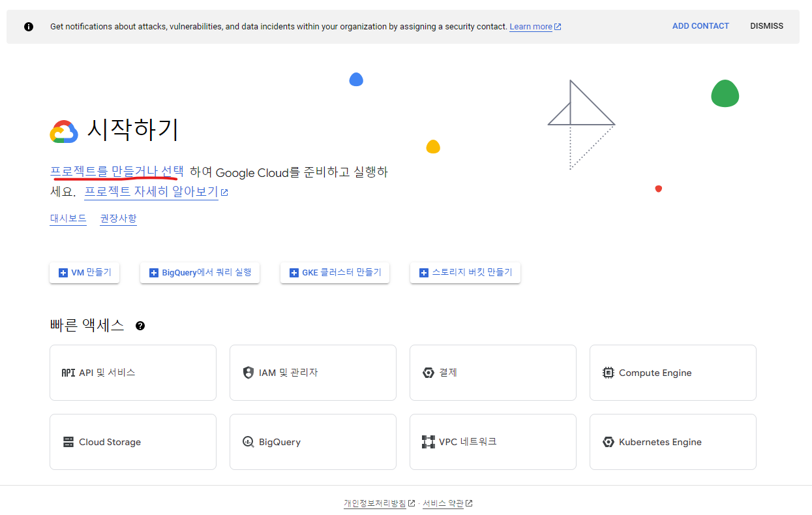Click the hexagon icon in 결제 card
This screenshot has height=515, width=812.
[x=429, y=373]
